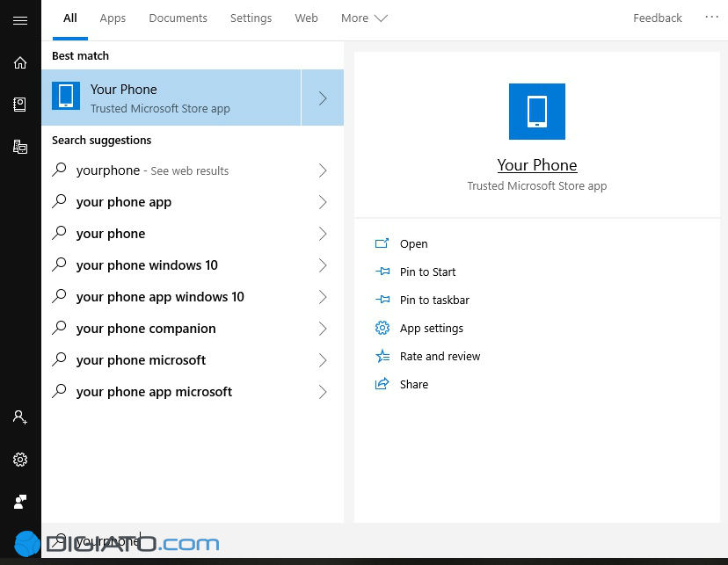Click search icon beside 'your phone companion'
Image resolution: width=728 pixels, height=565 pixels.
pyautogui.click(x=60, y=328)
